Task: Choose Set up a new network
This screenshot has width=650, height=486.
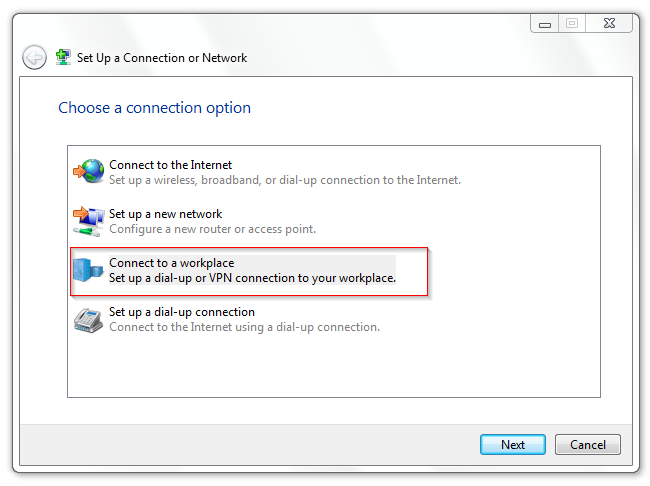Action: coord(165,214)
